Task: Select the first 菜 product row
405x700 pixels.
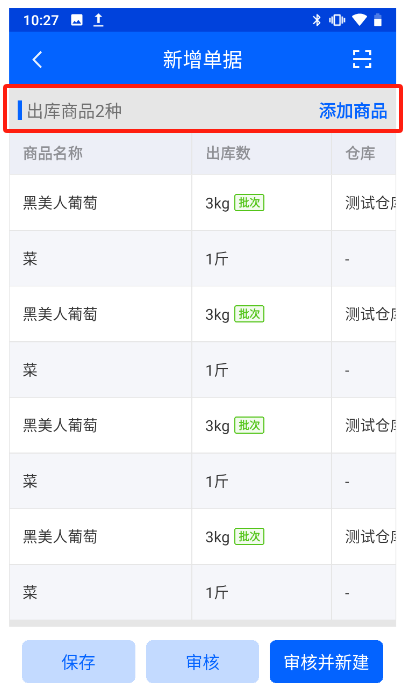Action: 202,259
